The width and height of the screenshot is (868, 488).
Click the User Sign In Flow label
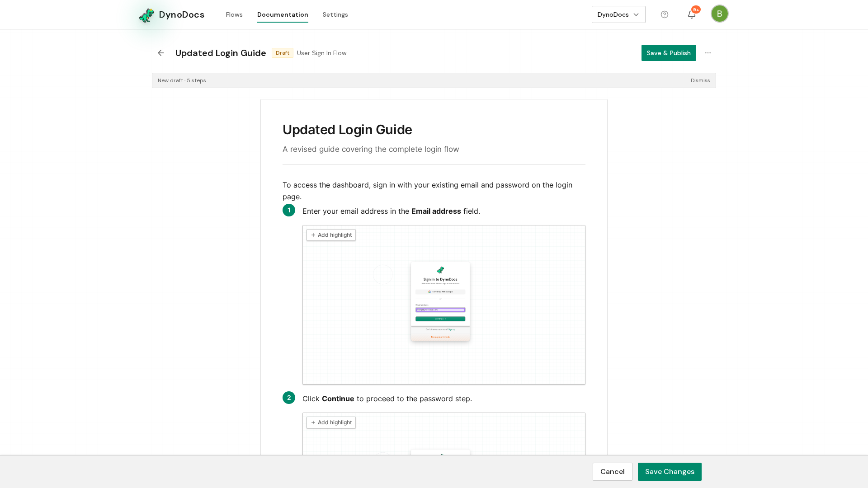(322, 53)
